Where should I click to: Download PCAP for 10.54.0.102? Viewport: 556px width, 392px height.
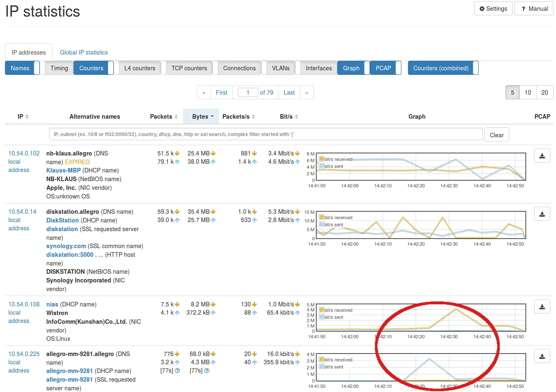click(x=542, y=156)
